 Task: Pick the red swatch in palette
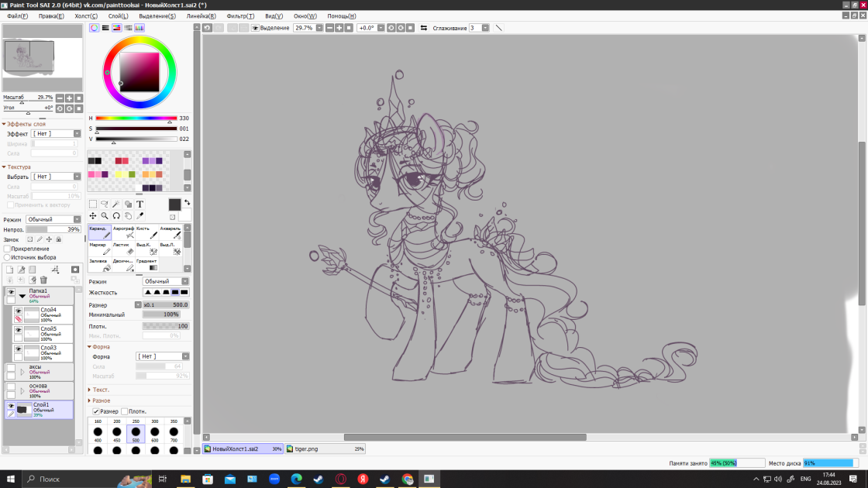pyautogui.click(x=119, y=161)
